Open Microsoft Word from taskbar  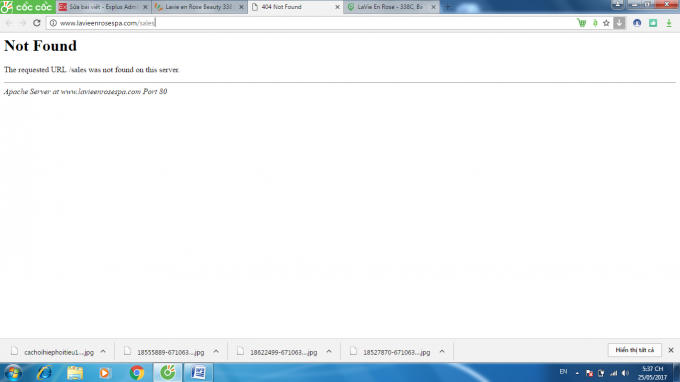(198, 372)
